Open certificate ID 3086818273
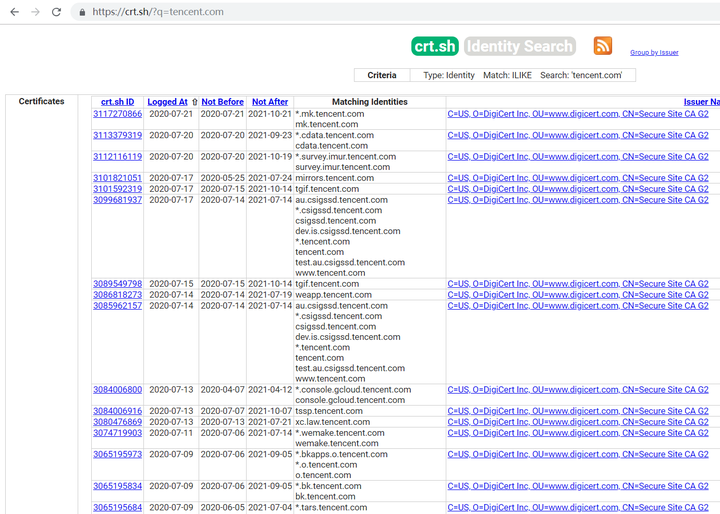The image size is (720, 514). tap(118, 295)
